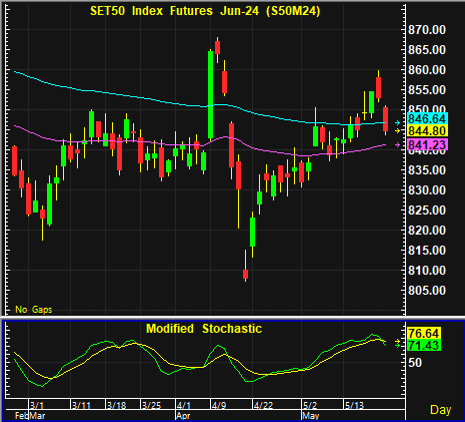
Task: Click the May month label on the time axis
Action: click(311, 416)
